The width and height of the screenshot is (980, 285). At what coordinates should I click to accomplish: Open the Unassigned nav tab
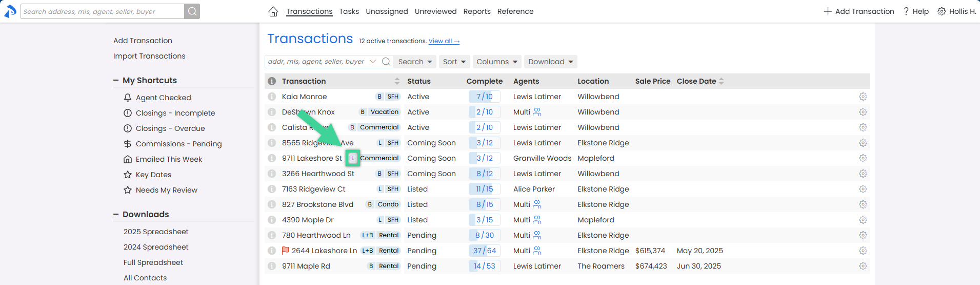(x=387, y=11)
